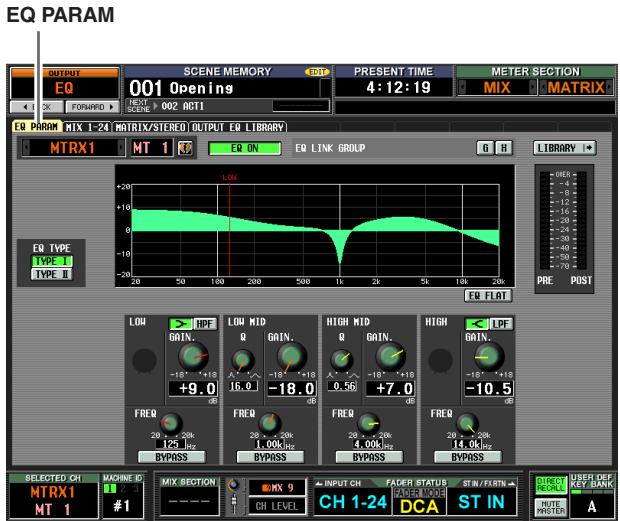Click the HIGH gain value -10.5

[x=489, y=389]
